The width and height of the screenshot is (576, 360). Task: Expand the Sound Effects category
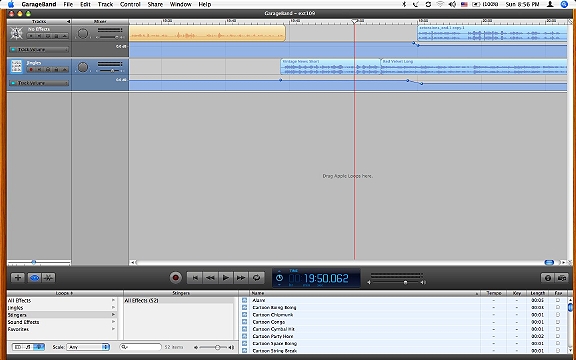(113, 322)
